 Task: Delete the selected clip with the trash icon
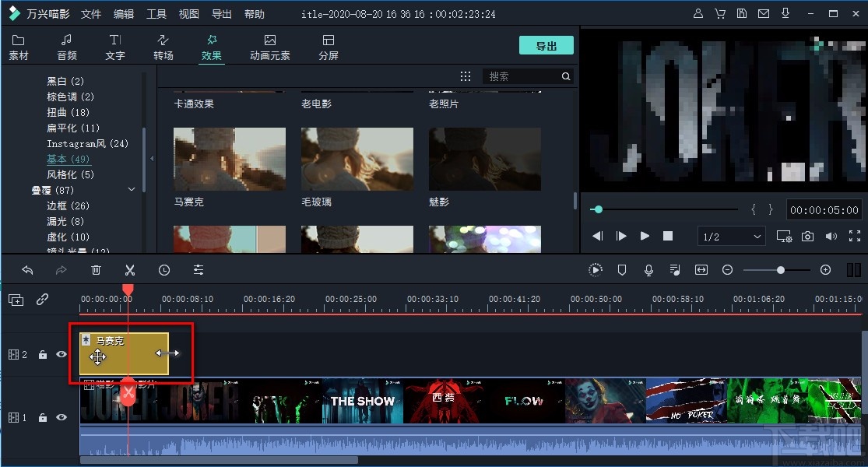pyautogui.click(x=96, y=270)
